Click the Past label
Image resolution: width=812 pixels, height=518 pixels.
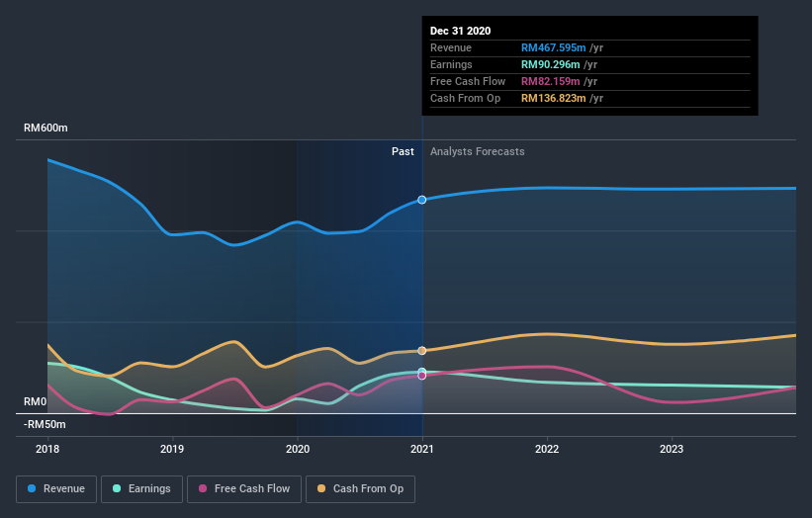403,151
